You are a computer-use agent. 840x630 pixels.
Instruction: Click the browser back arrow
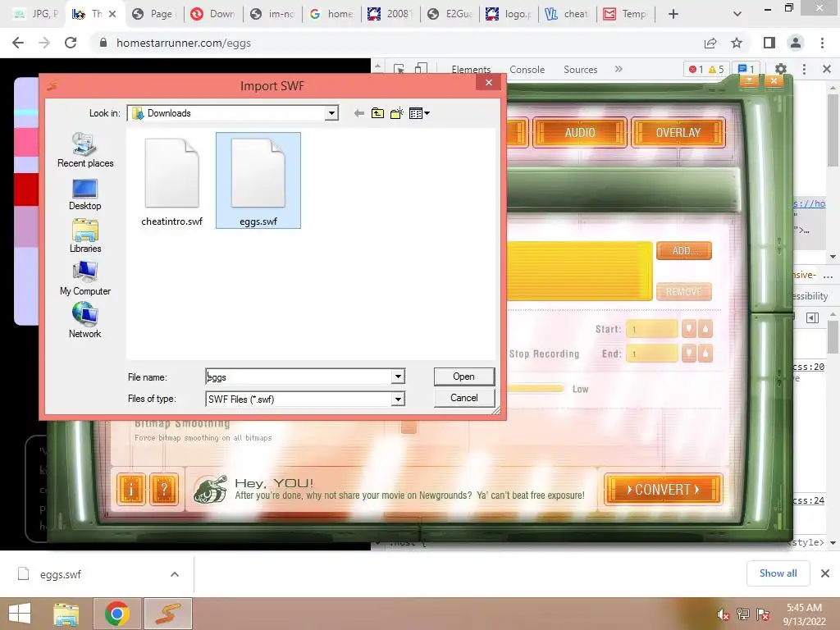pyautogui.click(x=18, y=43)
